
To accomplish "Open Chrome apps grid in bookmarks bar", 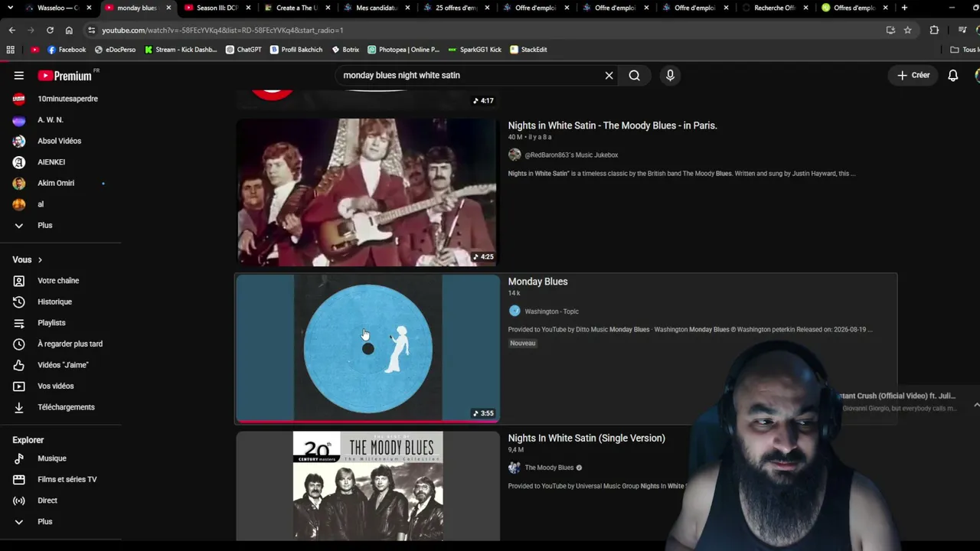I will coord(10,50).
